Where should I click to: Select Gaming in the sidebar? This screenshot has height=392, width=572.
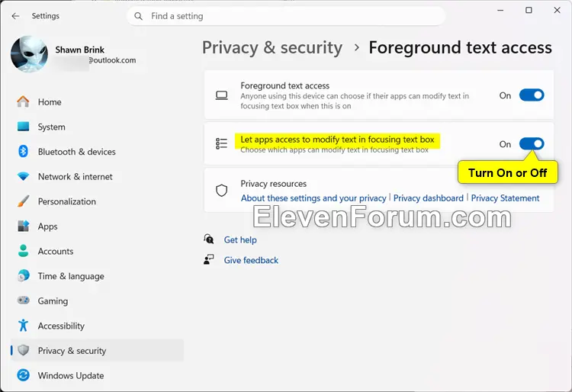pyautogui.click(x=98, y=300)
